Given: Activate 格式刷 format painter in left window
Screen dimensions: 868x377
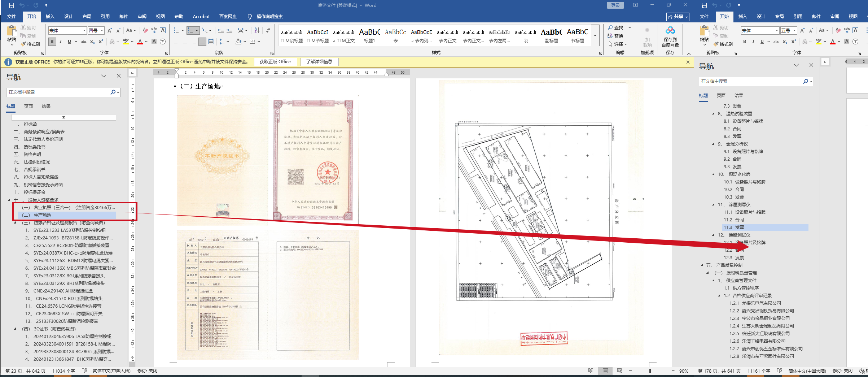Looking at the screenshot, I should [x=30, y=44].
